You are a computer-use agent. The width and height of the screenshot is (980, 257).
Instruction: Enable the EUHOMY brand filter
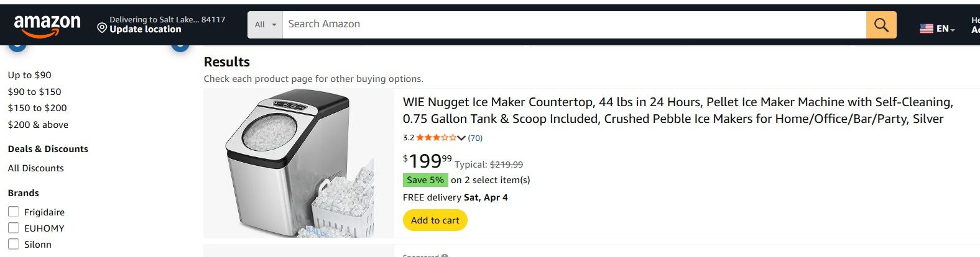(x=14, y=228)
